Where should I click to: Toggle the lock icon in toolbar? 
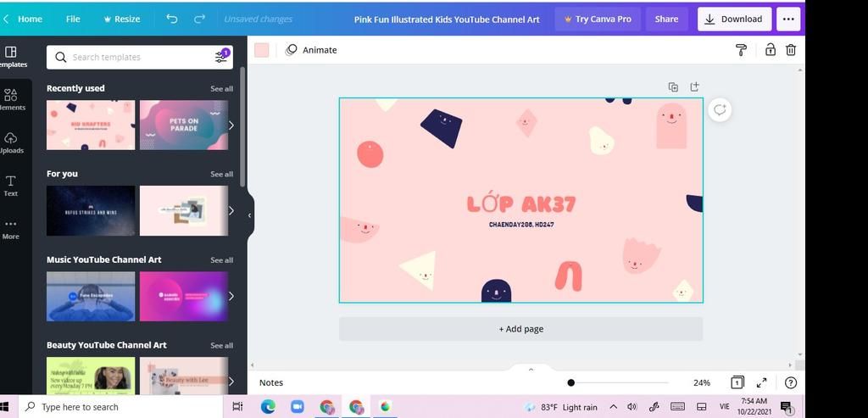770,50
